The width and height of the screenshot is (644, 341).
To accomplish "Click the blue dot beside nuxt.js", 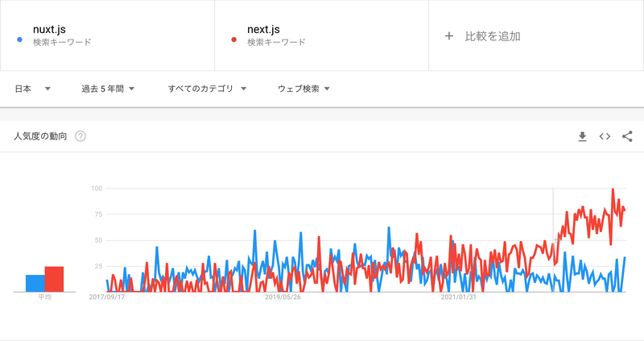I will pyautogui.click(x=19, y=39).
